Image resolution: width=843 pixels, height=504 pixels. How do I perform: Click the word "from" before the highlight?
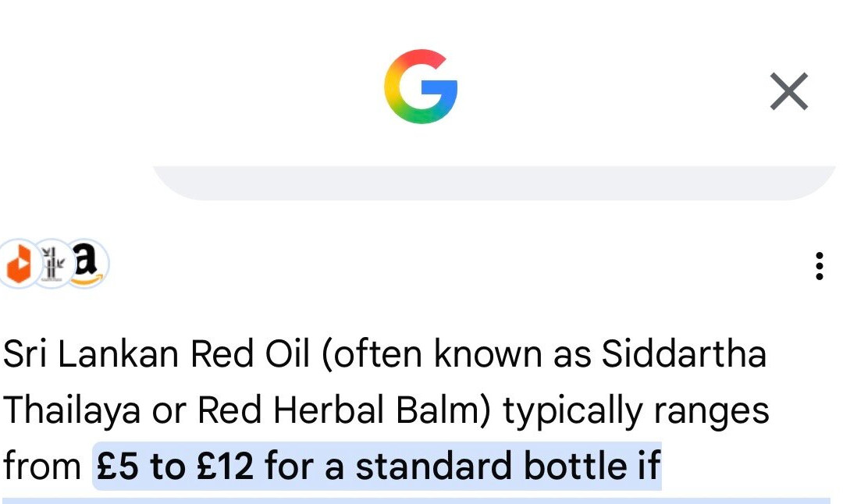42,466
